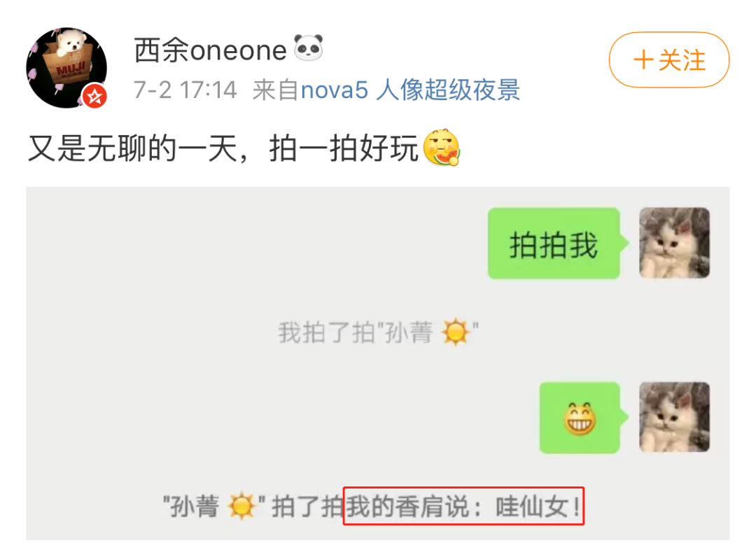This screenshot has width=756, height=555.
Task: Click the sun emoji after 我拍了拍"孙菁
Action: click(x=455, y=332)
